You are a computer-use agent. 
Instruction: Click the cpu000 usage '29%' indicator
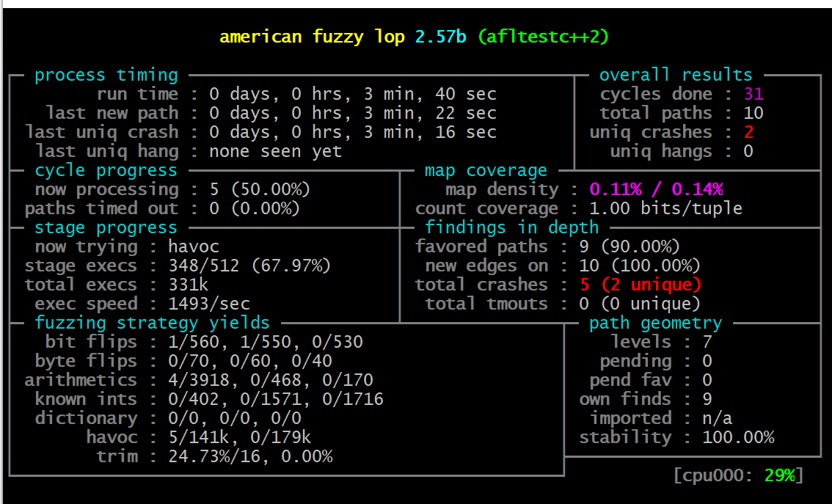coord(779,476)
